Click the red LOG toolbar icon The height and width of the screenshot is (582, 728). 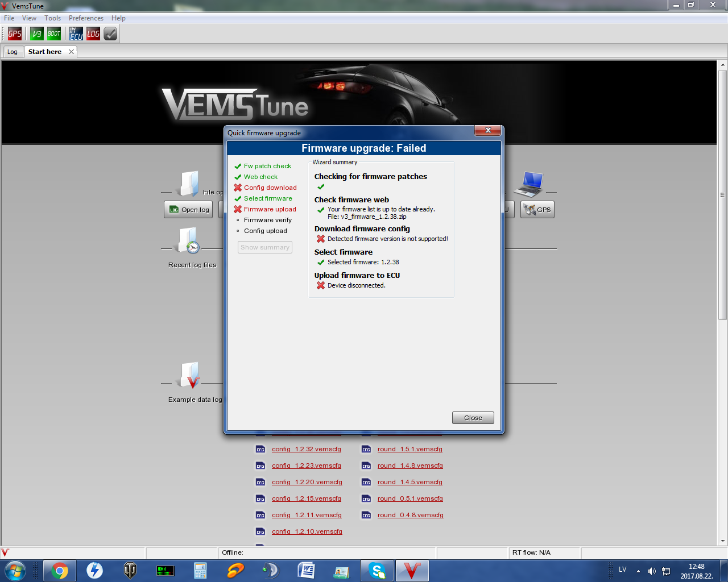pos(93,34)
